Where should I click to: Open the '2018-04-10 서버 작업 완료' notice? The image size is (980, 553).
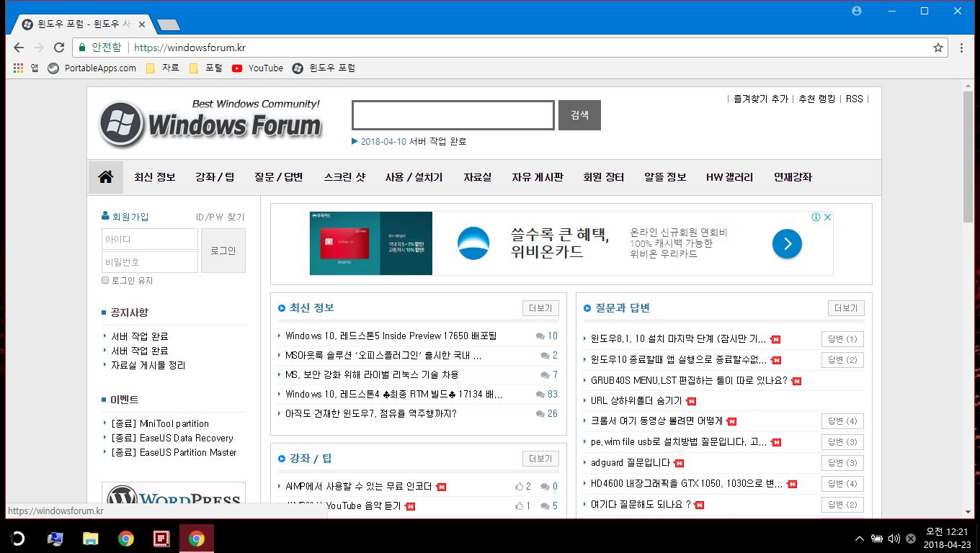[x=414, y=141]
